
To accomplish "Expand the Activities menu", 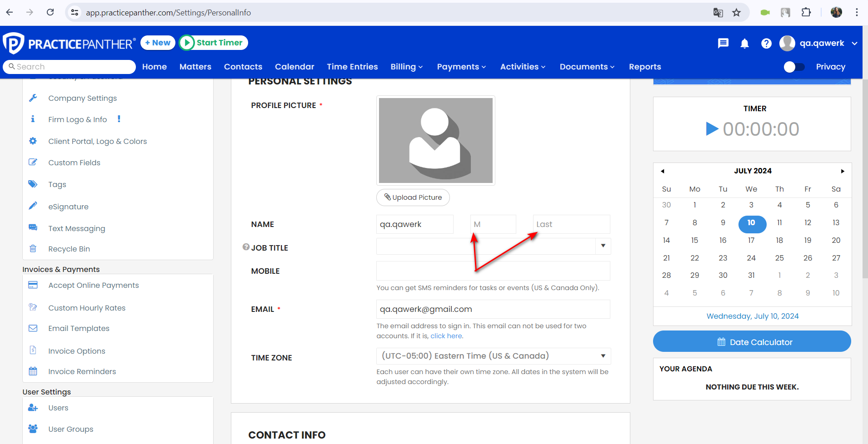I will coord(523,67).
